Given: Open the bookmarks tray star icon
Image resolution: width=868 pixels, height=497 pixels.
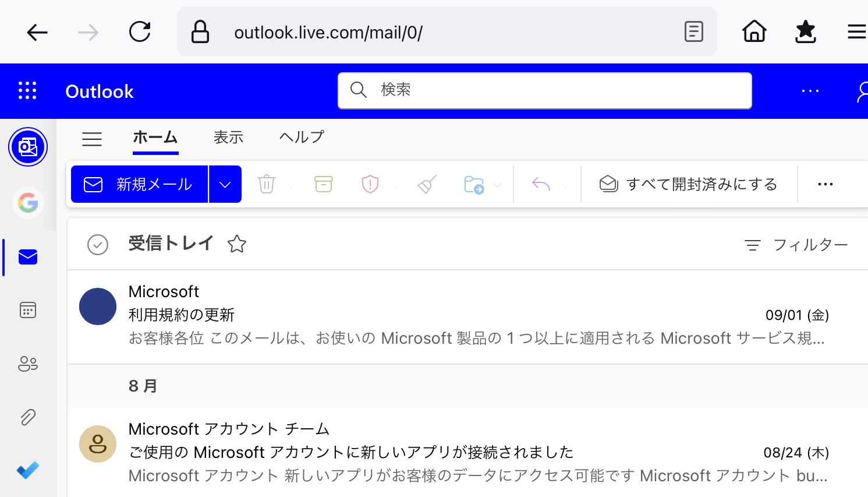Looking at the screenshot, I should [x=806, y=31].
